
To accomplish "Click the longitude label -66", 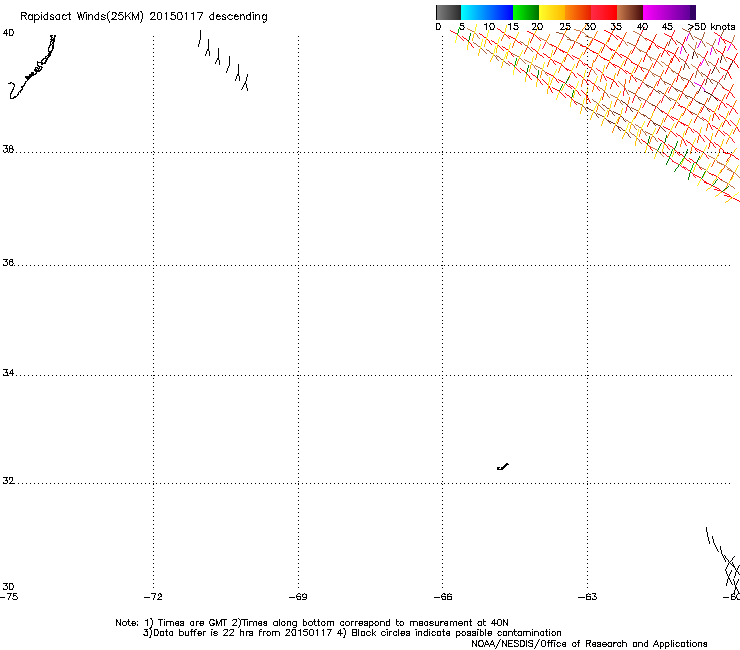I will point(443,597).
